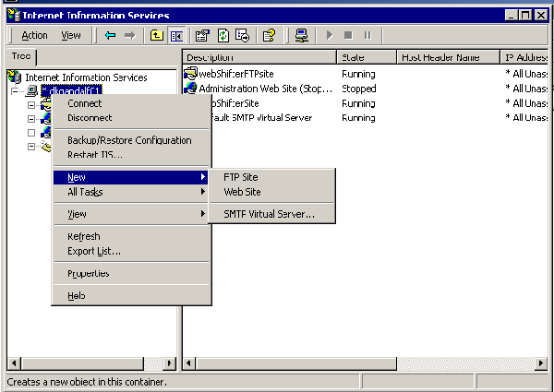Select the dkgandalf01 tree node
The image size is (554, 392).
click(x=71, y=90)
